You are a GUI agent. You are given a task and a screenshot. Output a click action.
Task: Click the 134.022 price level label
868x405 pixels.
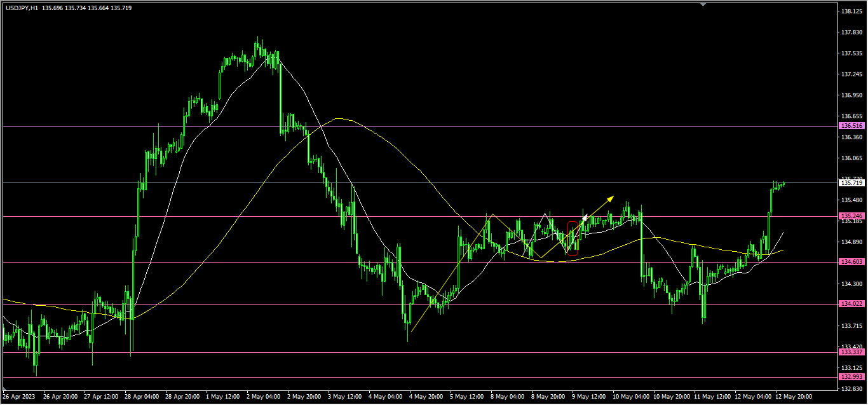click(x=851, y=304)
